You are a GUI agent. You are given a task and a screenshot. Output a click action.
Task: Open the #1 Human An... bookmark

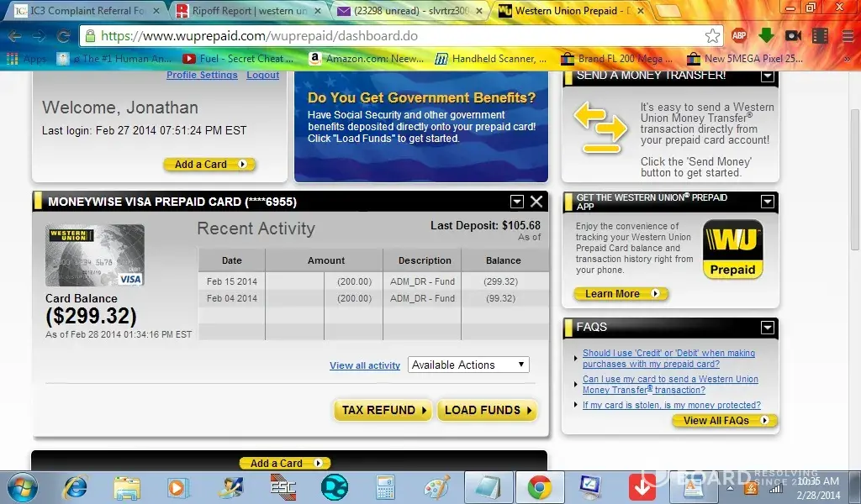point(114,59)
